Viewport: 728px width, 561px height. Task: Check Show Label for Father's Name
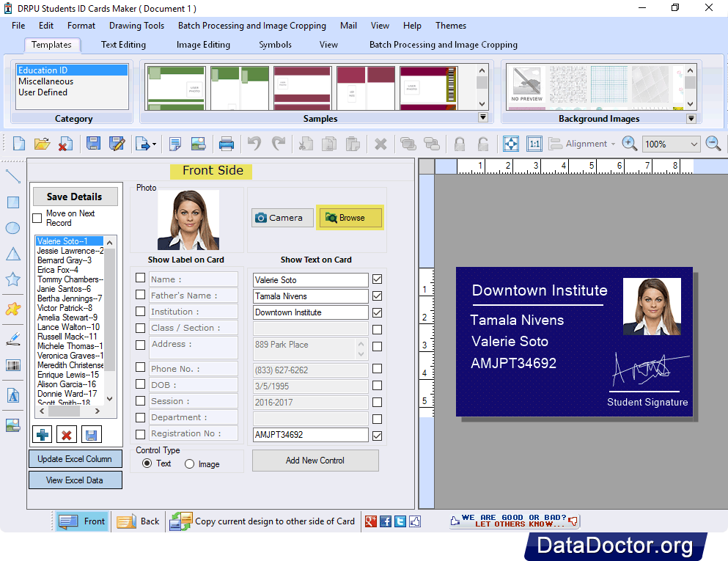point(140,294)
